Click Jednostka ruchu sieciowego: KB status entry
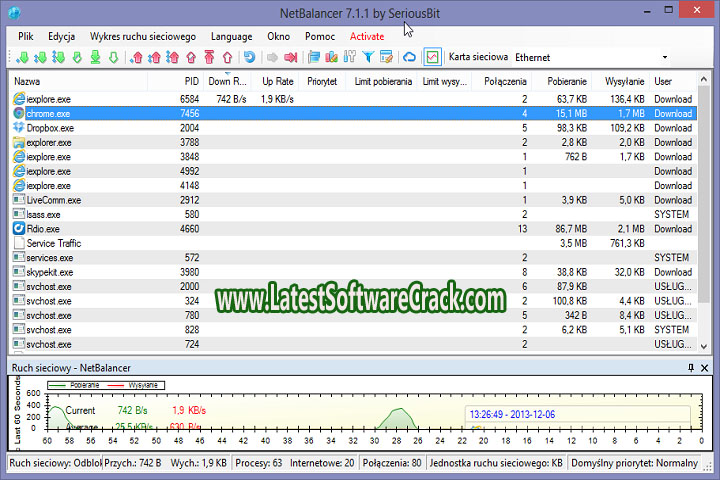The image size is (720, 480). click(496, 463)
